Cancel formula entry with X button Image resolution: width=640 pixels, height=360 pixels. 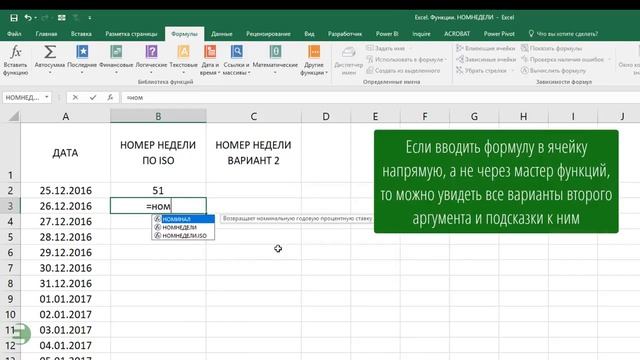(75, 98)
